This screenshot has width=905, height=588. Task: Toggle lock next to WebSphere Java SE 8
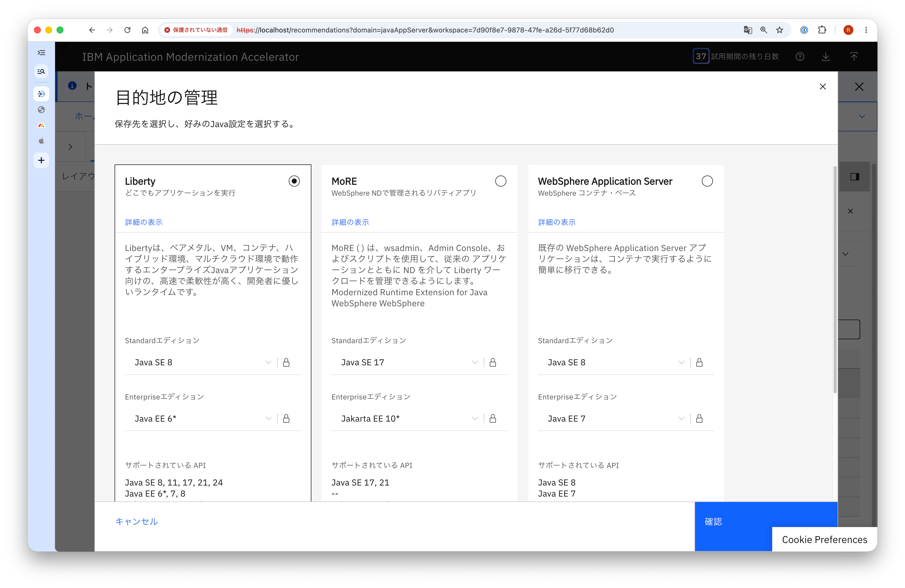coord(699,362)
